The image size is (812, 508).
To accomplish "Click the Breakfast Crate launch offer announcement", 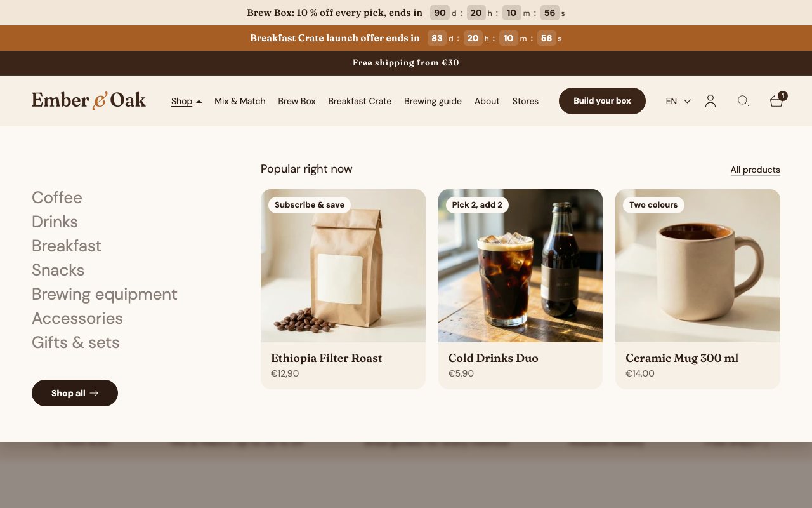I will [335, 38].
